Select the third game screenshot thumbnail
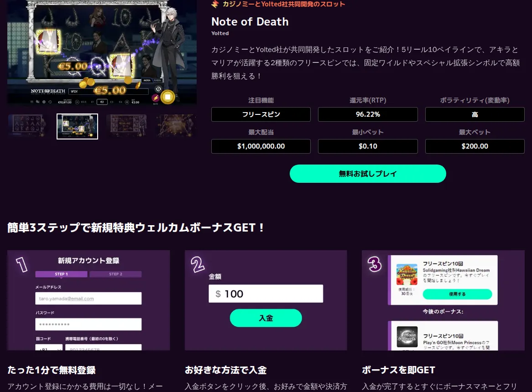This screenshot has height=392, width=532. (126, 126)
